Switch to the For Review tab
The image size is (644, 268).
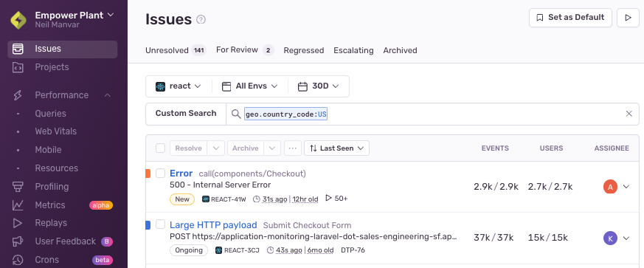click(245, 50)
